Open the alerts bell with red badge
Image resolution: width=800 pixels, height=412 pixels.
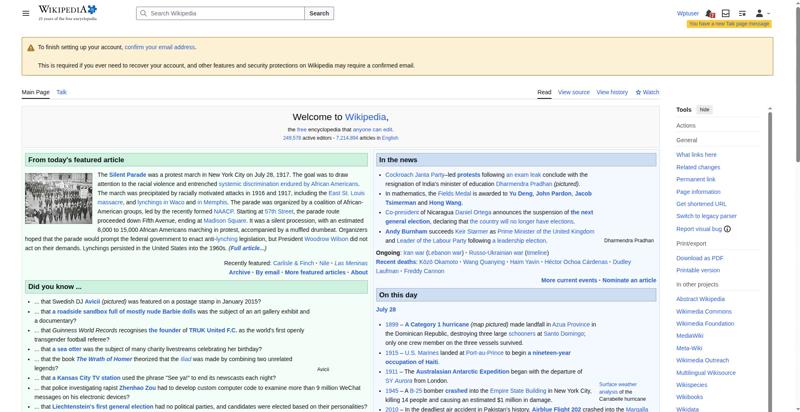click(x=710, y=14)
